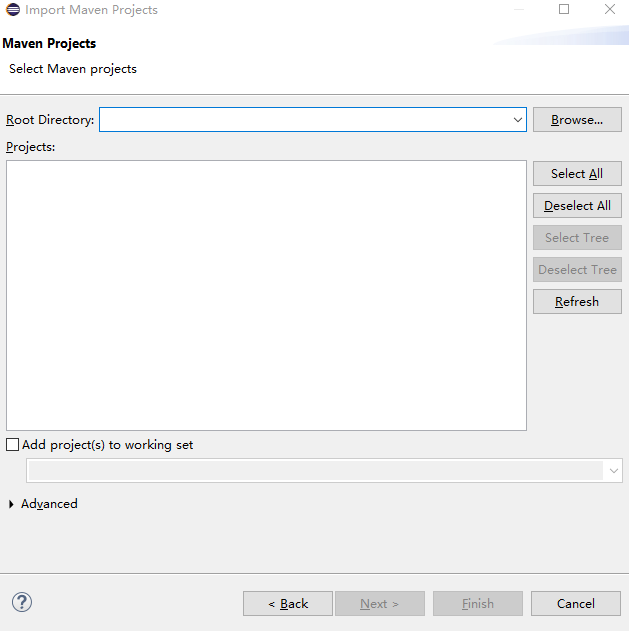Viewport: 629px width, 631px height.
Task: Close the Import Maven Projects window
Action: tap(610, 9)
